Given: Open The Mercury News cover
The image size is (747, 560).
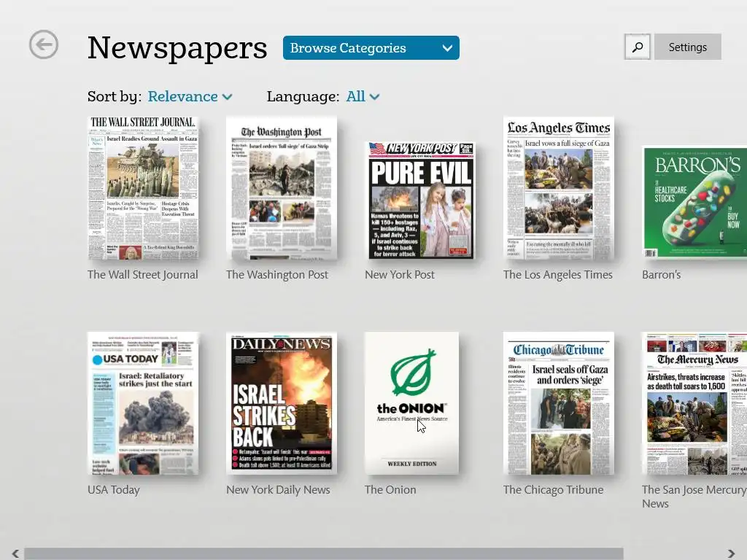Looking at the screenshot, I should coord(694,402).
